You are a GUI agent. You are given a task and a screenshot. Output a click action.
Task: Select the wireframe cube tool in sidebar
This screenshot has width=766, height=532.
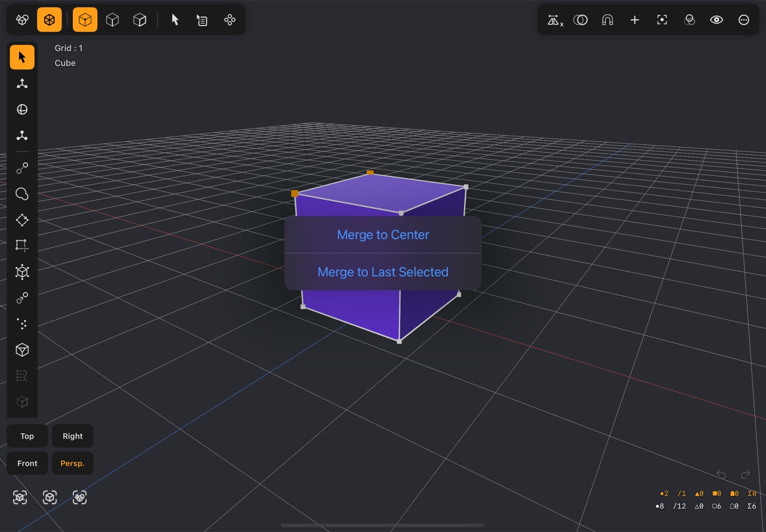coord(22,350)
